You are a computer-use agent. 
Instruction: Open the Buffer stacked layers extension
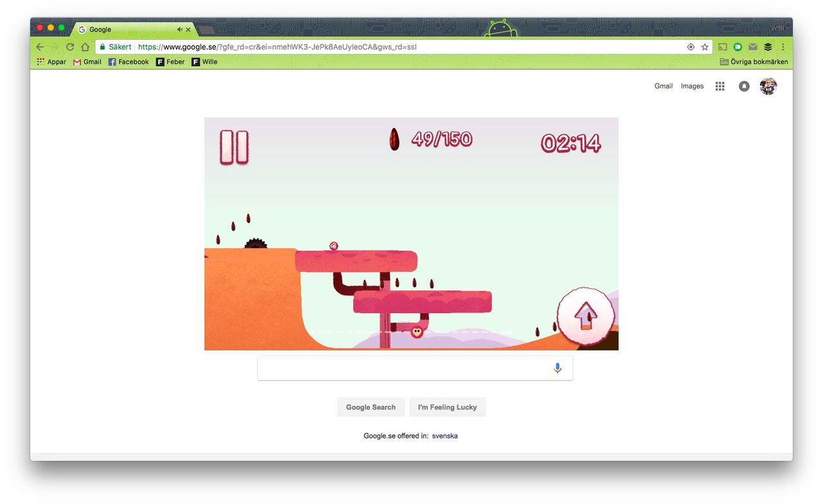[768, 47]
